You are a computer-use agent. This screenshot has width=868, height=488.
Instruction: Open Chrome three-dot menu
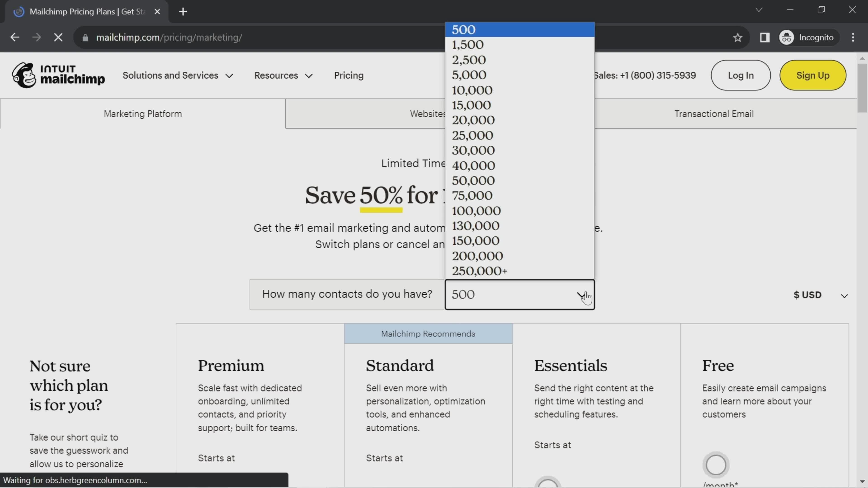pyautogui.click(x=853, y=37)
